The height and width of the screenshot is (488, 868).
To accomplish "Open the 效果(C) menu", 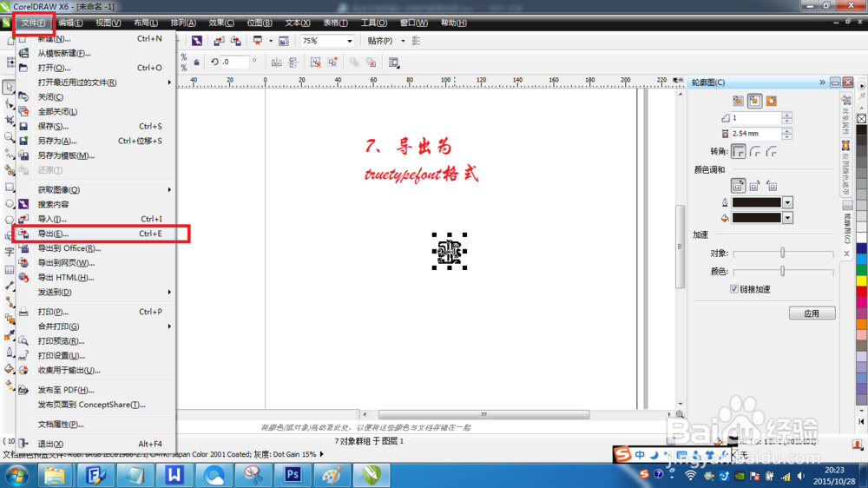I will tap(221, 23).
